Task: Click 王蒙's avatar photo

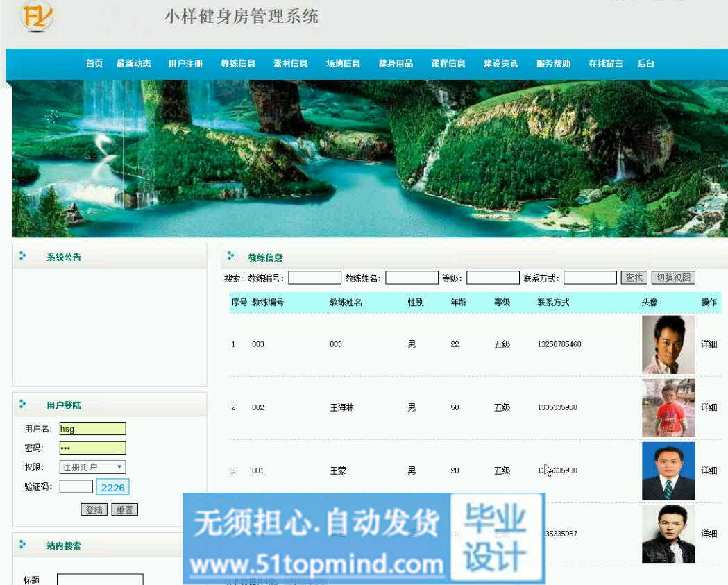Action: [x=668, y=470]
